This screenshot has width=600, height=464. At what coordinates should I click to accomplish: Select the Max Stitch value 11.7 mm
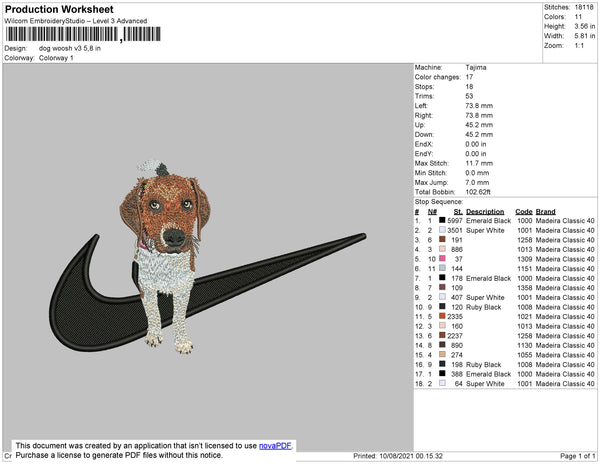click(x=479, y=163)
